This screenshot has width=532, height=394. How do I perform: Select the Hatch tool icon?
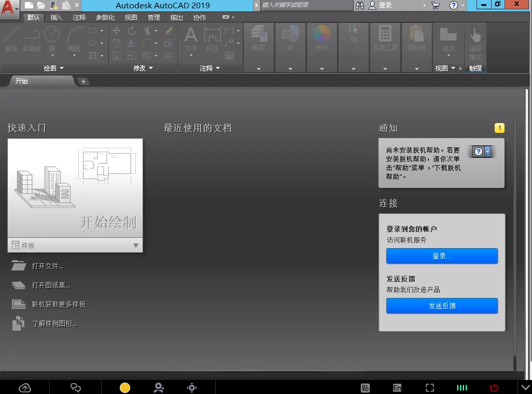(x=93, y=56)
